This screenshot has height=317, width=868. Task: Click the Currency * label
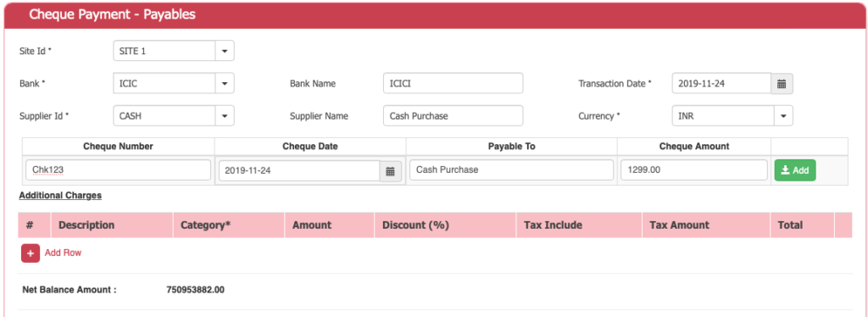(x=599, y=116)
